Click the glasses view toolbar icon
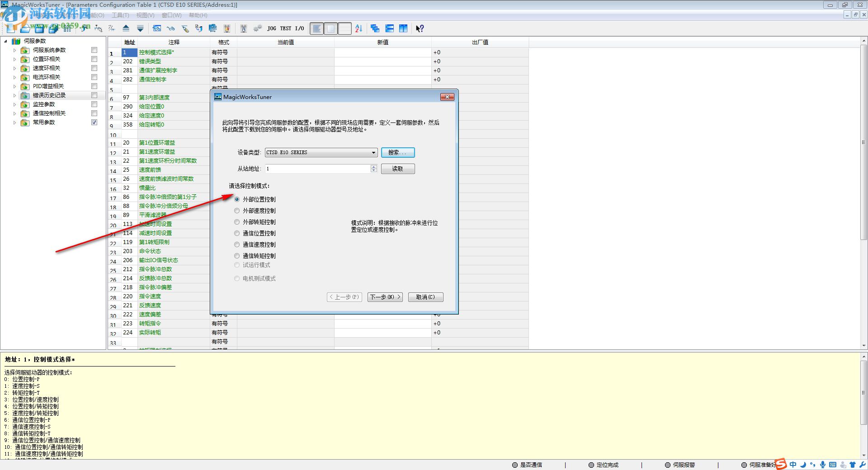The width and height of the screenshot is (868, 470). (x=171, y=28)
